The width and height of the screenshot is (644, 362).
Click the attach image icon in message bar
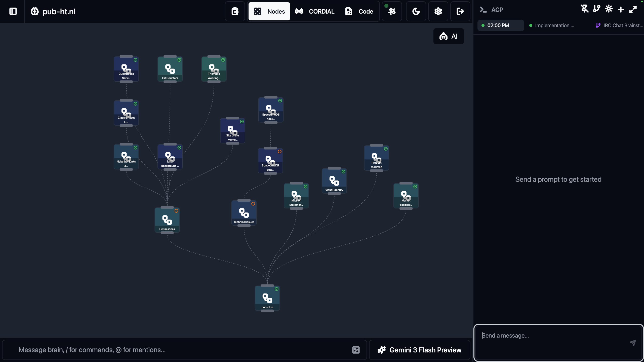356,350
